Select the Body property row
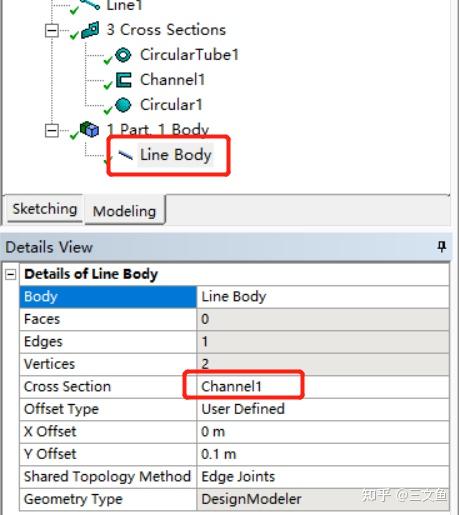 [234, 297]
